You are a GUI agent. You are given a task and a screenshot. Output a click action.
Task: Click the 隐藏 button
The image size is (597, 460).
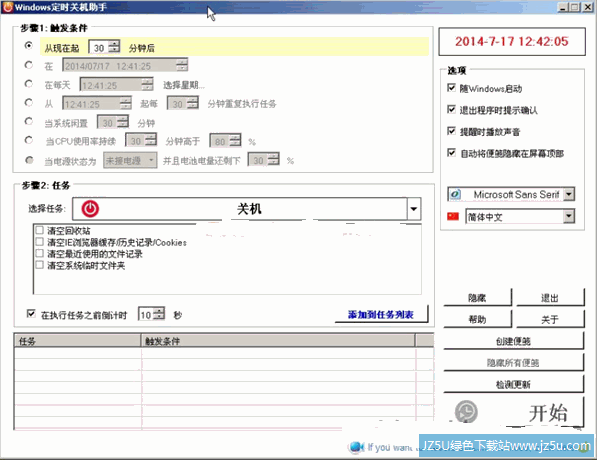pos(477,298)
